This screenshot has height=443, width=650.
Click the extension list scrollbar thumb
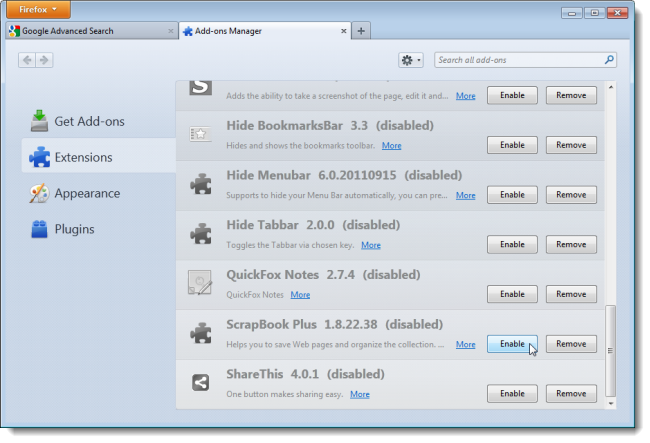pyautogui.click(x=610, y=351)
